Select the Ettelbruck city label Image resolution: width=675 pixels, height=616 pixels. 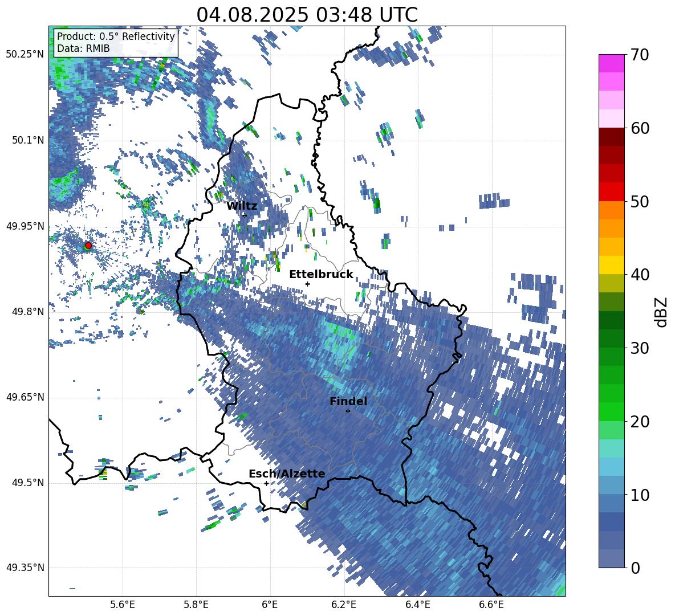pos(321,275)
